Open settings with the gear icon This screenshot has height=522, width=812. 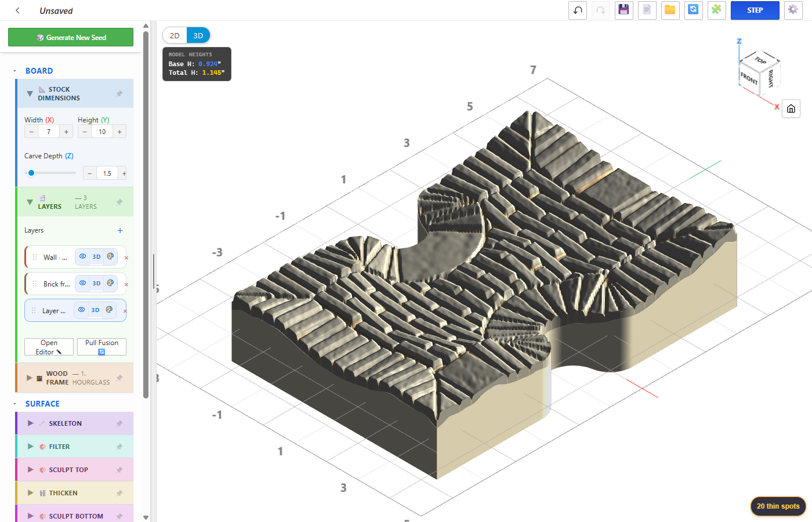coord(793,10)
